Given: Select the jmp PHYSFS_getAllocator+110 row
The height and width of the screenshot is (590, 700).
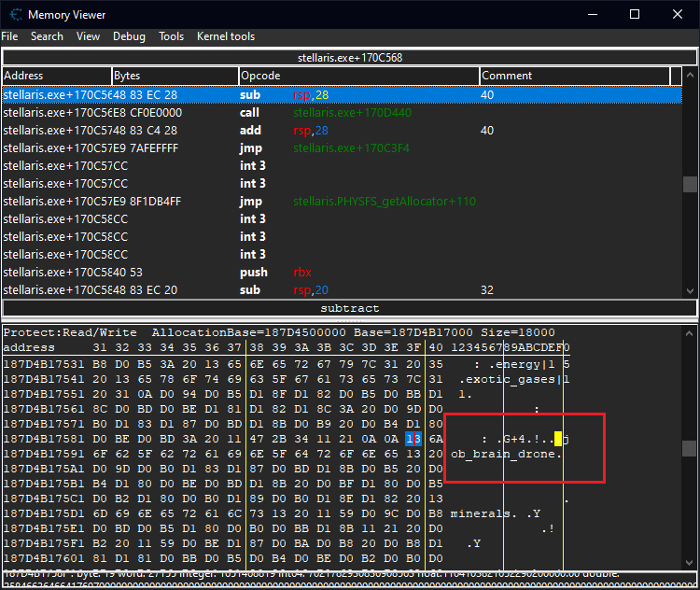Looking at the screenshot, I should 342,202.
